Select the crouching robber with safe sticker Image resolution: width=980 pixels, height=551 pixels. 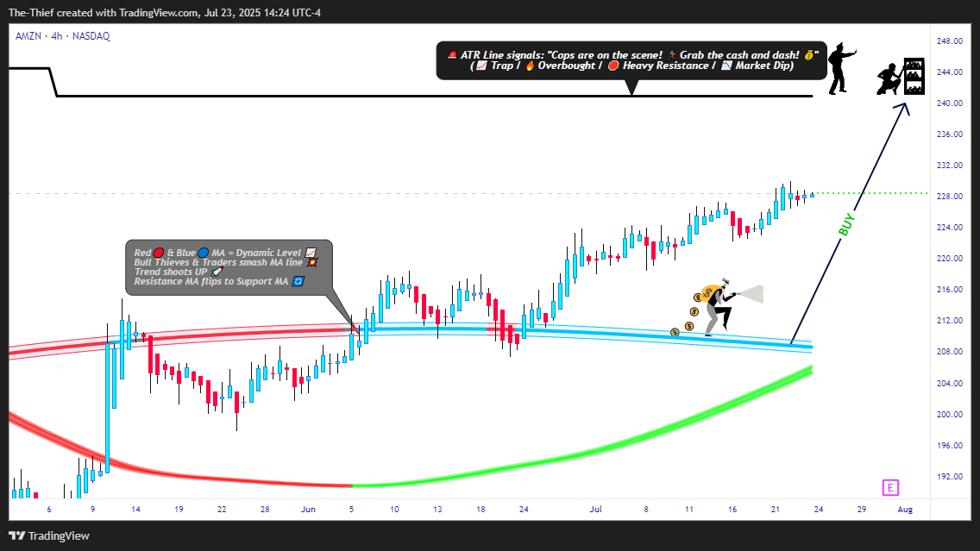[901, 76]
